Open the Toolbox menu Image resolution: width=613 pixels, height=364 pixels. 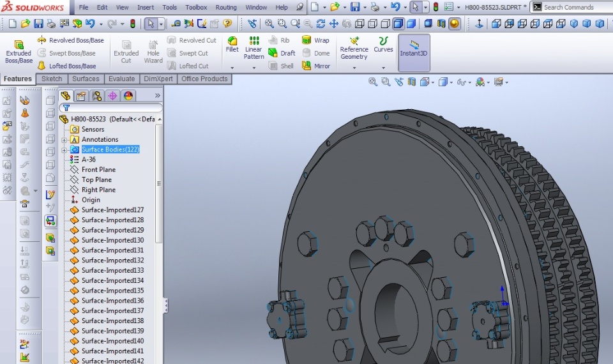[x=196, y=7]
